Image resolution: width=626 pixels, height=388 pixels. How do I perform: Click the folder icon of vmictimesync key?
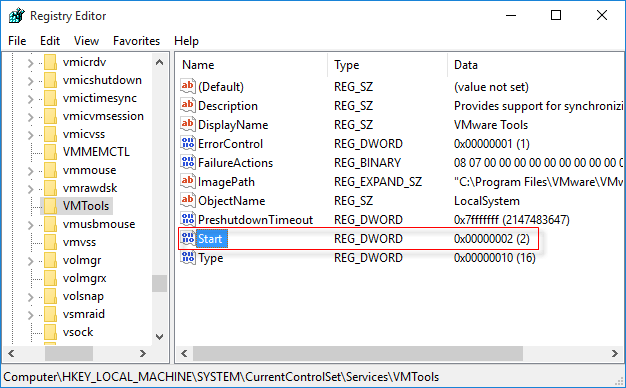50,98
